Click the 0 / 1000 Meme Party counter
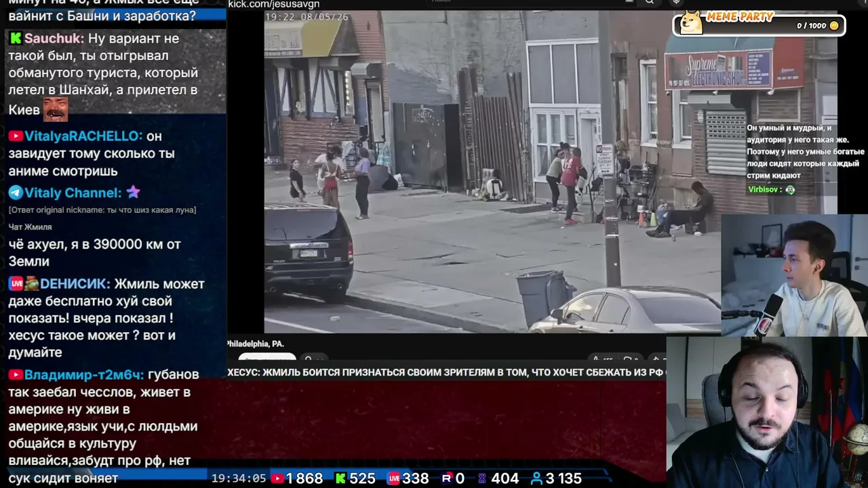This screenshot has height=488, width=868. 812,26
